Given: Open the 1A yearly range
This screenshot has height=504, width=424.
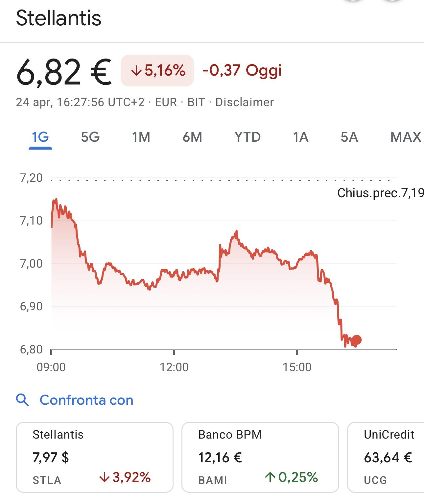Looking at the screenshot, I should tap(300, 137).
